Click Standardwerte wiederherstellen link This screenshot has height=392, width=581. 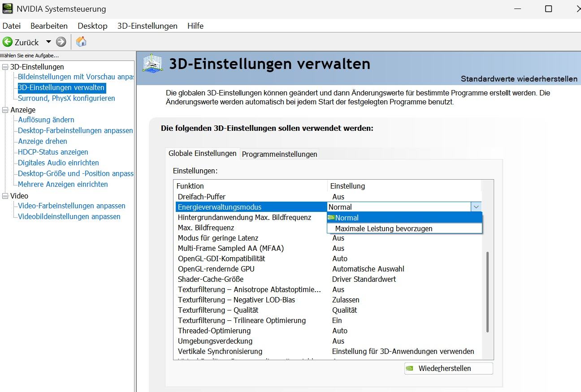pos(519,79)
